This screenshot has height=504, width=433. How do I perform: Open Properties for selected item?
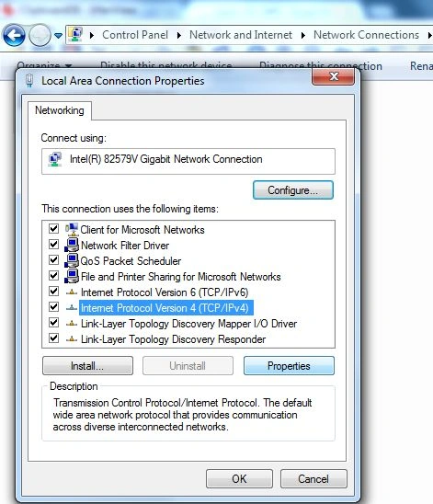coord(289,365)
